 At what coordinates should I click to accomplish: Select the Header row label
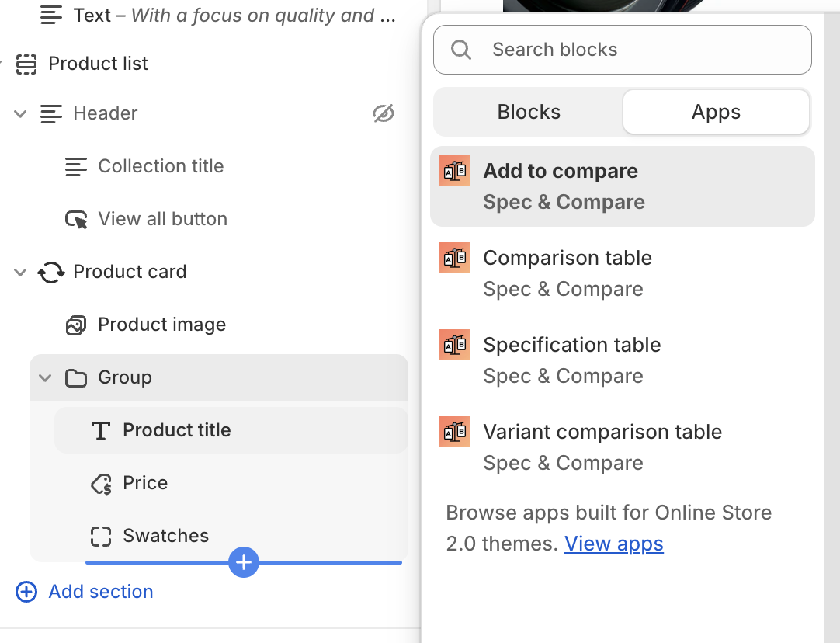(106, 113)
